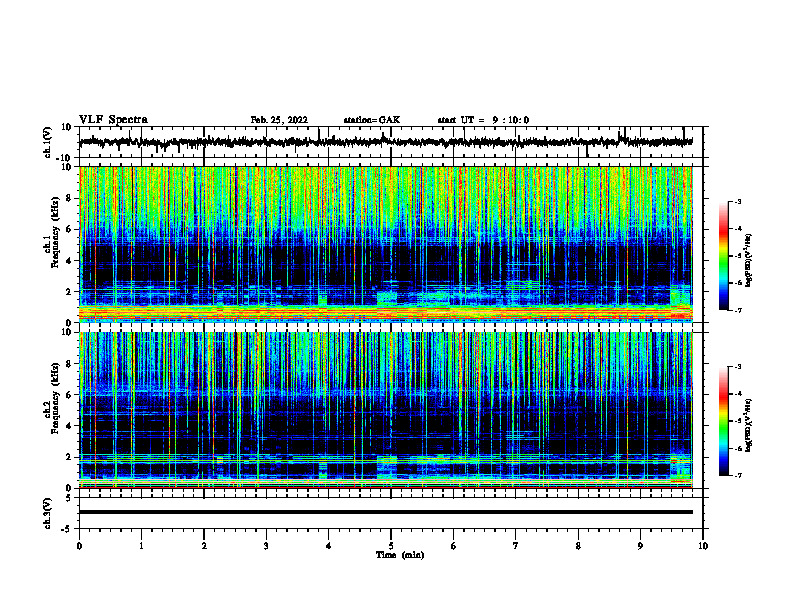
Task: Pick the ch.2 spectrogram color bar
Action: [x=724, y=421]
